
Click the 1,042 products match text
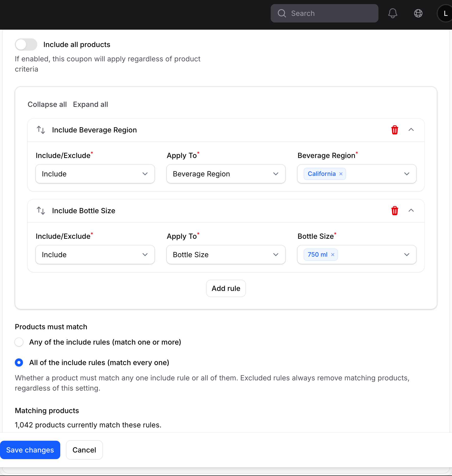pos(88,425)
